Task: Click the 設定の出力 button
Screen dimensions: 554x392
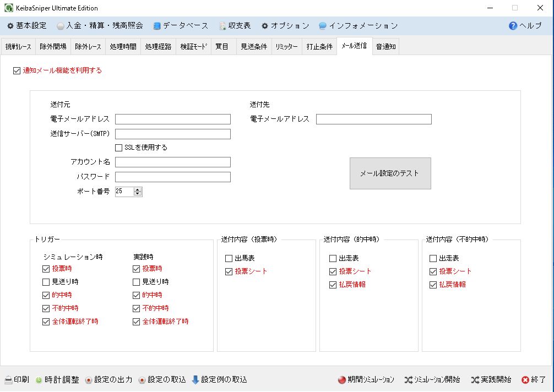Action: [109, 380]
